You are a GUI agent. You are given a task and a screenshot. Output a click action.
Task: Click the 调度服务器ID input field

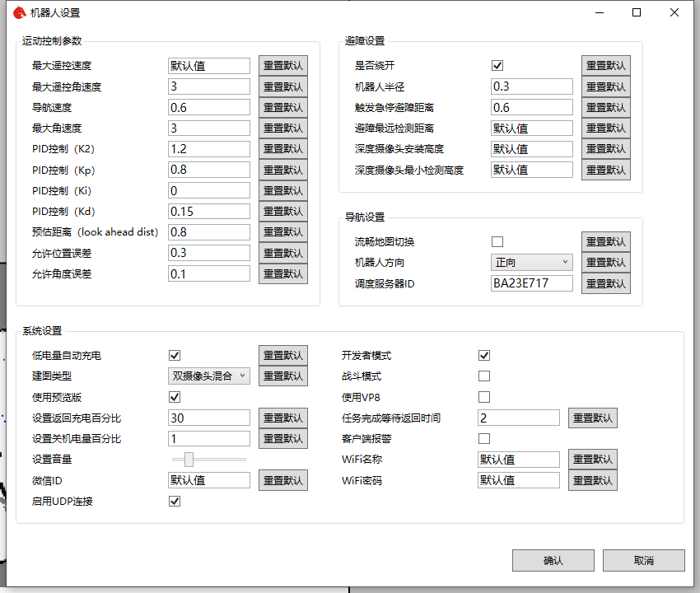pos(531,283)
